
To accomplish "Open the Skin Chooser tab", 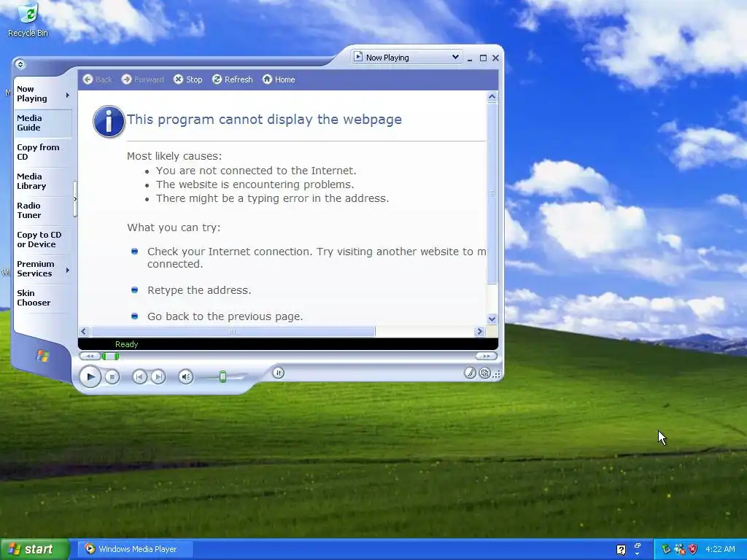I will [x=43, y=297].
